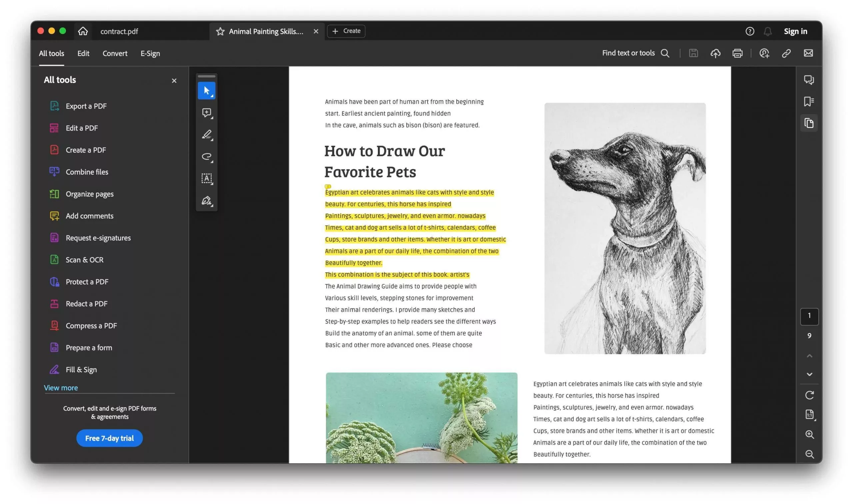Click the Edit tab in toolbar
The width and height of the screenshot is (853, 504).
83,53
